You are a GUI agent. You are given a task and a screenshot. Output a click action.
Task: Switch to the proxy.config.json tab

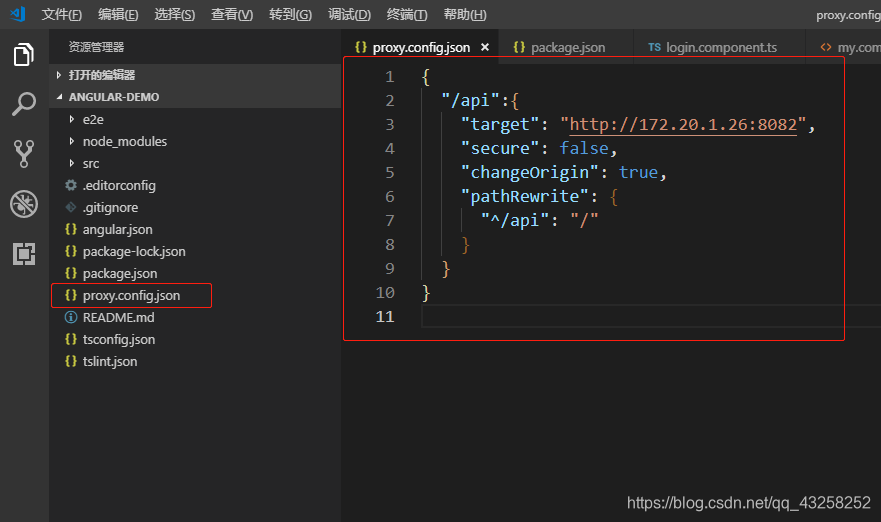coord(421,48)
